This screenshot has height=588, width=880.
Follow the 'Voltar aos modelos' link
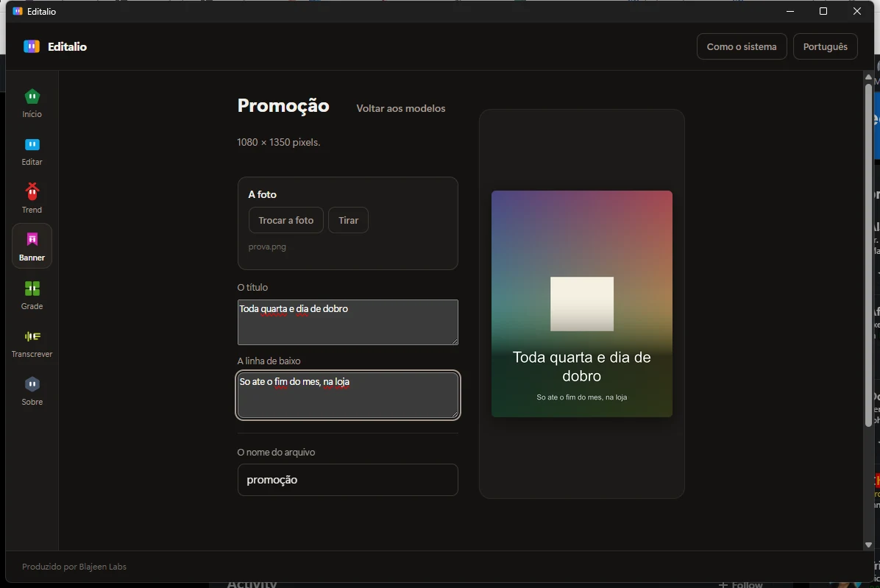point(401,108)
